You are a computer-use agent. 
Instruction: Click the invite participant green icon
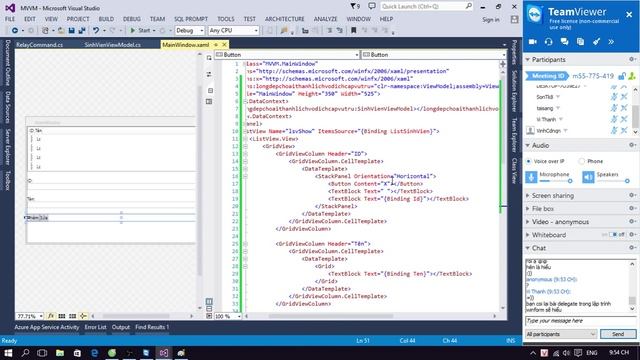click(632, 76)
